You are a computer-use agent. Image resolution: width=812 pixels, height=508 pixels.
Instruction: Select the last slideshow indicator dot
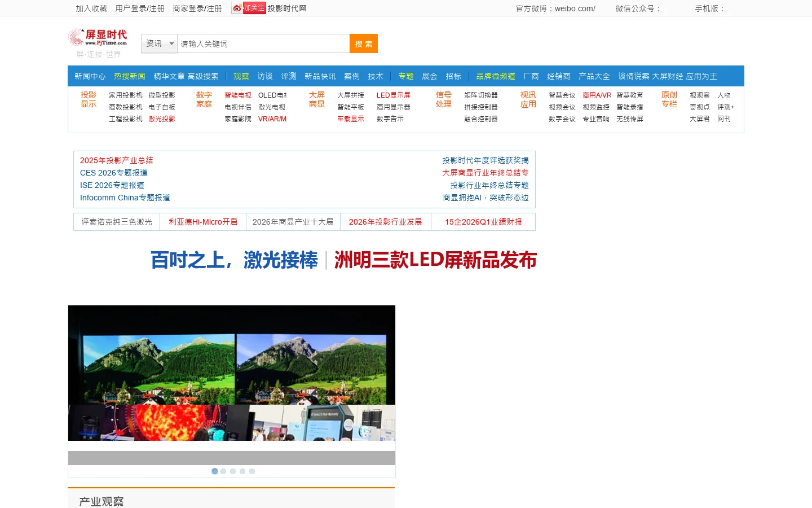[x=252, y=471]
